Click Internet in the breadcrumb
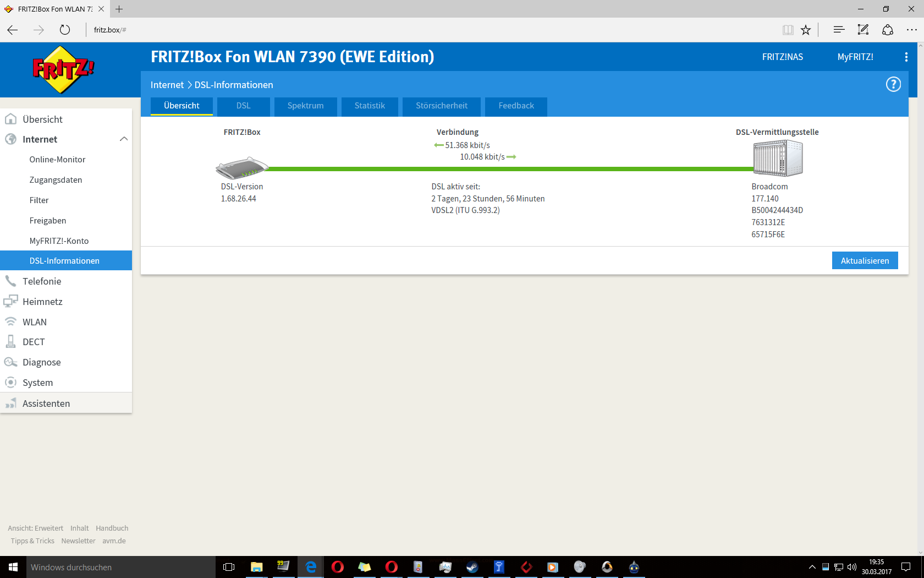Viewport: 924px width, 578px height. click(167, 85)
